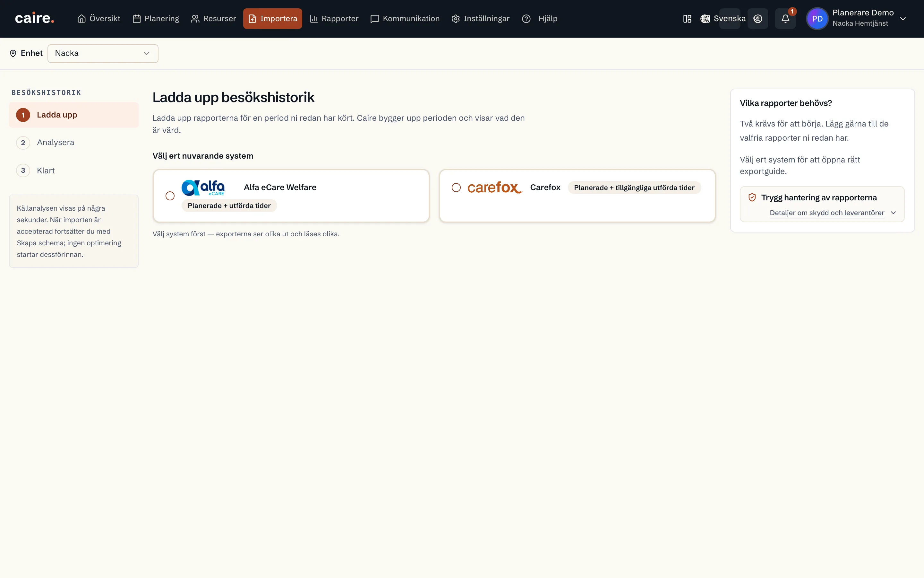Click the carefox logo

click(x=495, y=187)
